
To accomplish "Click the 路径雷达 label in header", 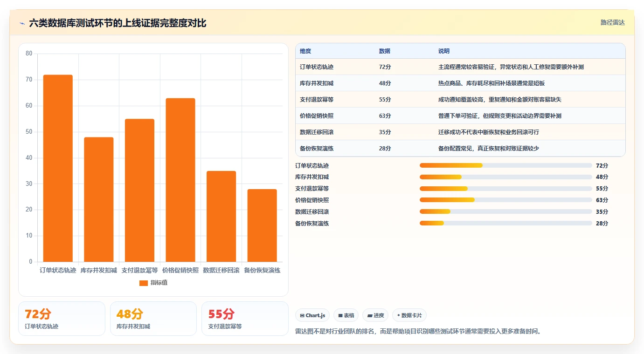I will 612,22.
